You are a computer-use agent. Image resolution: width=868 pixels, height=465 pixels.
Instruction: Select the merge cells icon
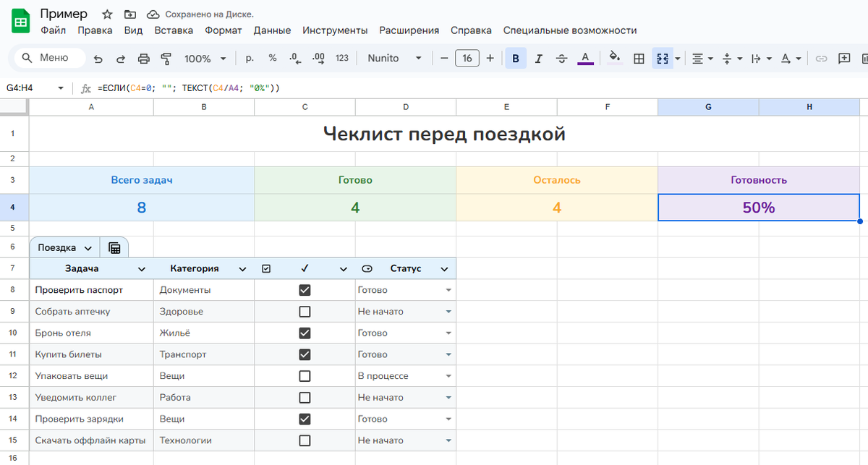click(x=662, y=58)
